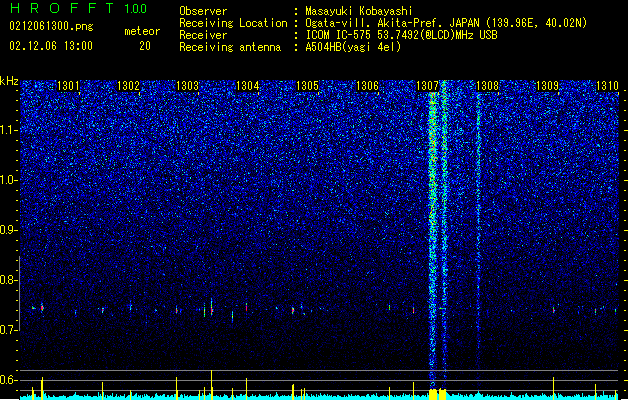The image size is (629, 400).
Task: Click the 0.9 kHz axis label
Action: 8,230
